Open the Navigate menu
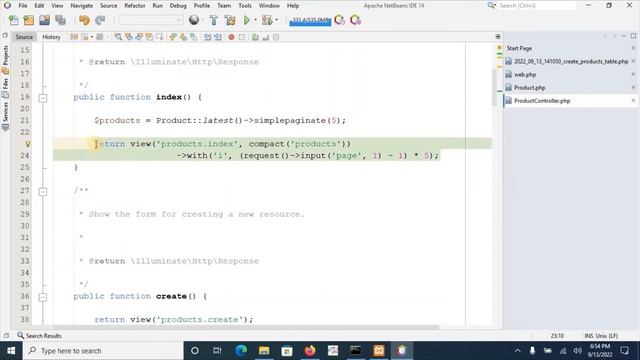This screenshot has height=360, width=640. (82, 6)
